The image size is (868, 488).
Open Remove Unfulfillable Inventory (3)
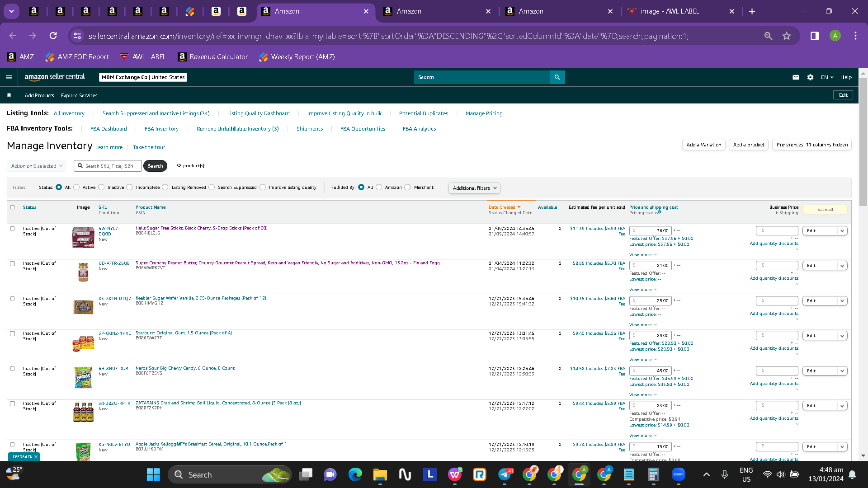(x=237, y=129)
